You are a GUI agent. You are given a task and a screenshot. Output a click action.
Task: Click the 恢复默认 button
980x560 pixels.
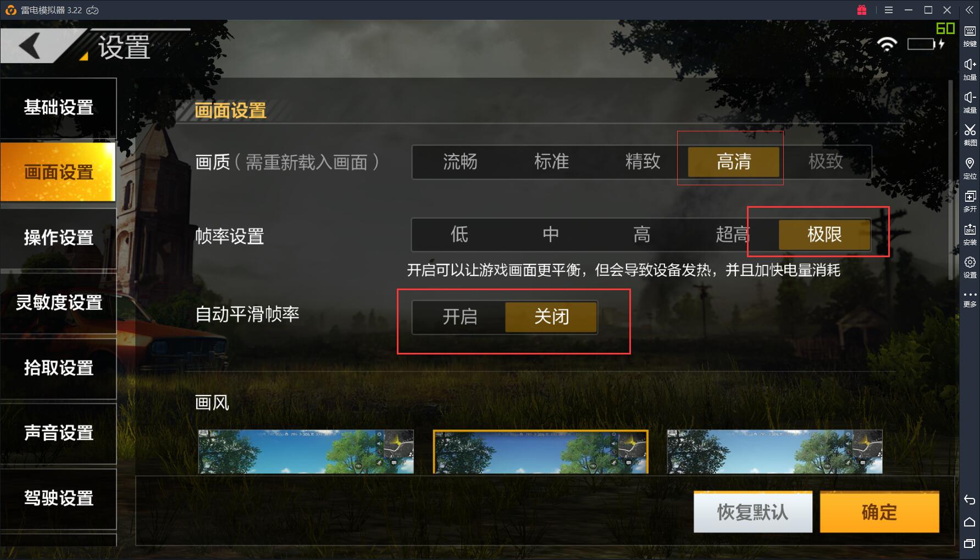(752, 512)
